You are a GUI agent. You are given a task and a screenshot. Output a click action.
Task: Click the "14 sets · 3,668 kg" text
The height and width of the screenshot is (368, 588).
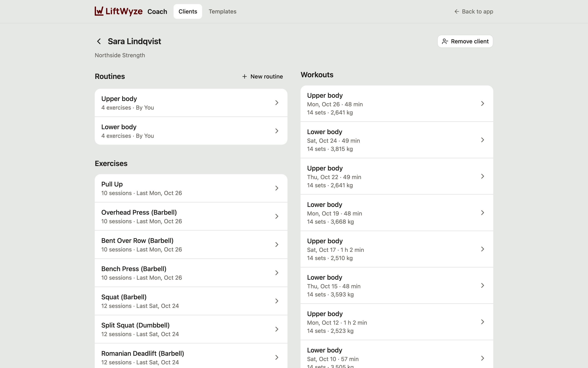pos(330,222)
